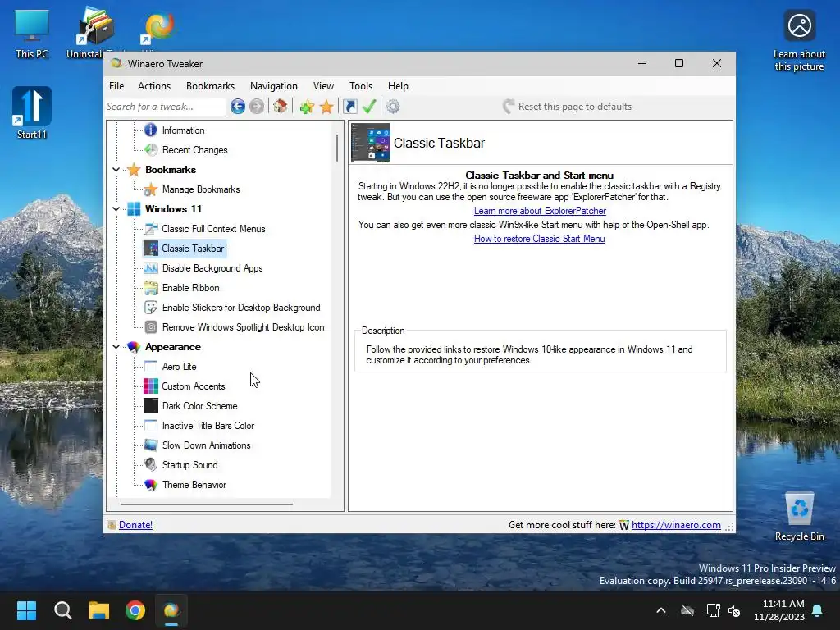Open File Explorer from taskbar
This screenshot has width=840, height=630.
tap(99, 610)
